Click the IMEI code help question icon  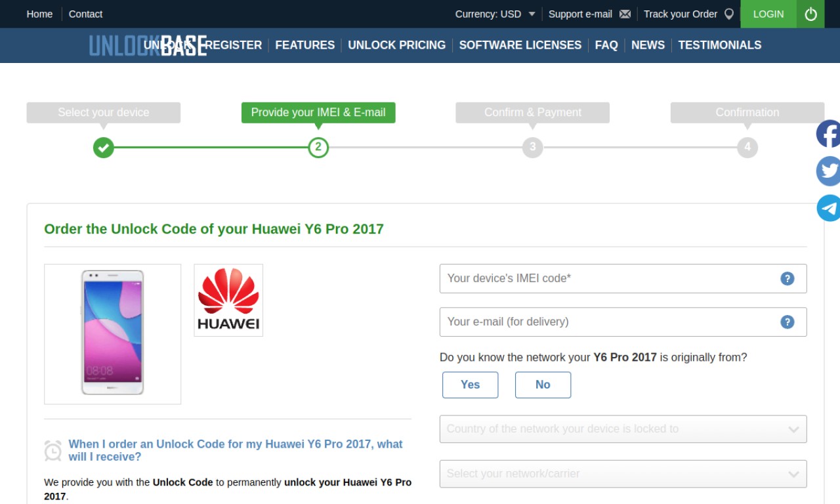coord(787,279)
